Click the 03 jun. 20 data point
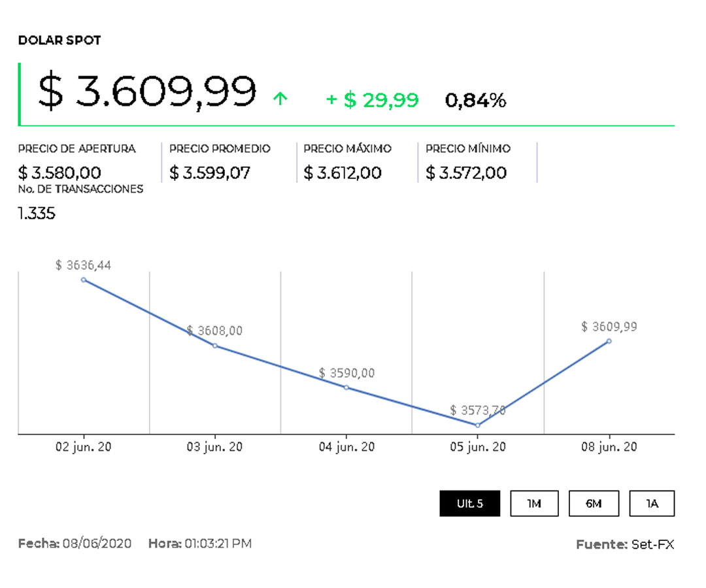This screenshot has width=706, height=588. tap(215, 346)
